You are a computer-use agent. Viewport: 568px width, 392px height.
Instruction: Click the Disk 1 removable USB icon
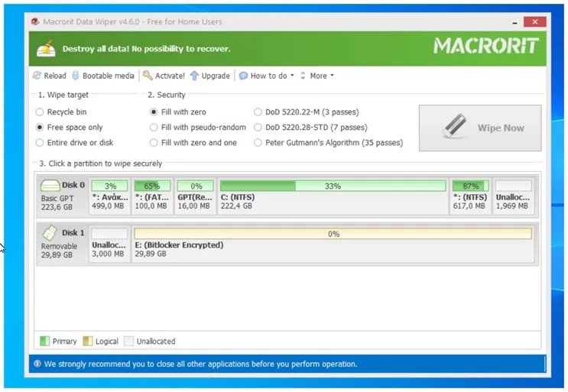(50, 233)
